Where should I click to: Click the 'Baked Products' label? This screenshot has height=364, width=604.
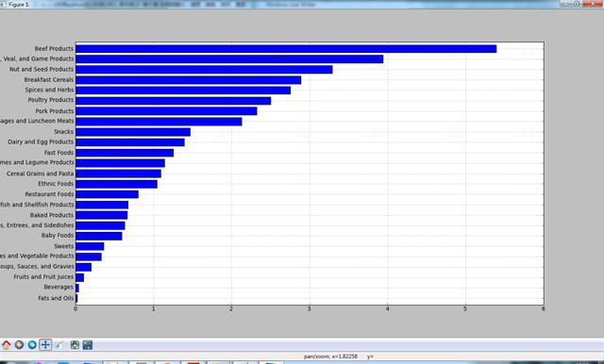(x=52, y=215)
